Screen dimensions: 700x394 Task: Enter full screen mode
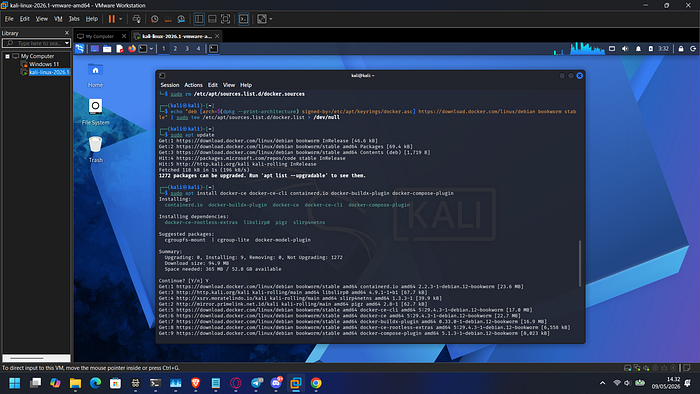click(x=225, y=19)
